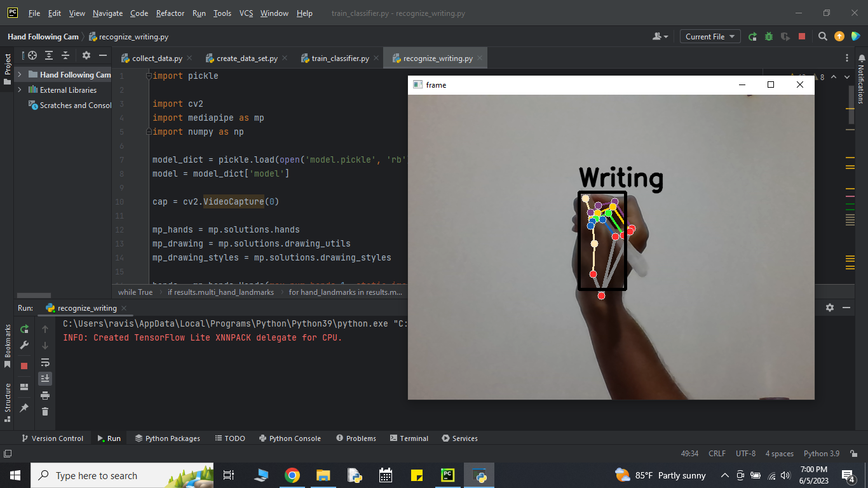Expand the External Libraries tree node

pyautogui.click(x=20, y=90)
